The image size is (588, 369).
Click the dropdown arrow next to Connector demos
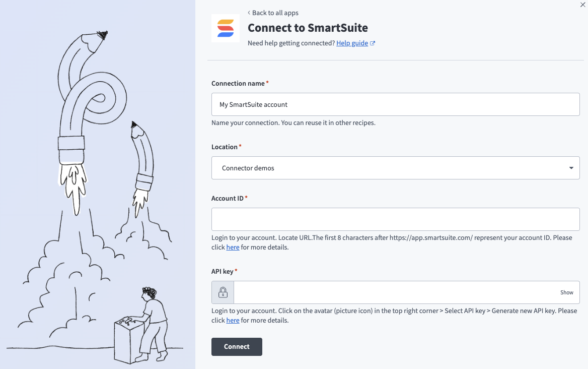point(571,167)
